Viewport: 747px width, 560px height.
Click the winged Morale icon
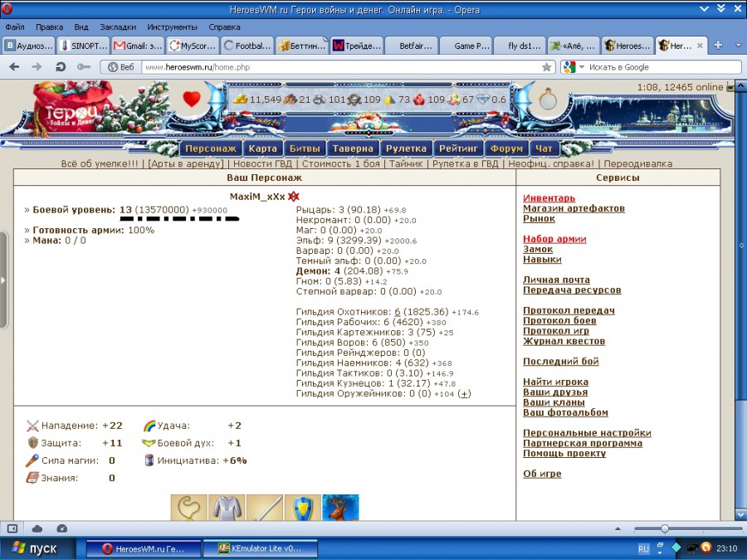click(149, 443)
